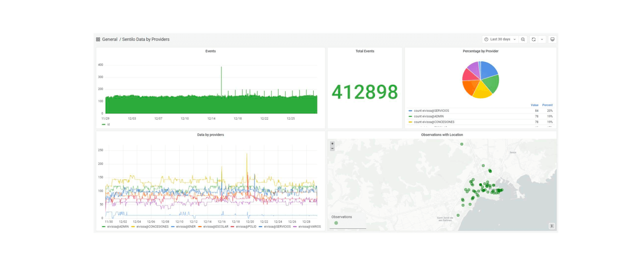This screenshot has height=266, width=644.
Task: Zoom in on the Observations map with plus
Action: (x=332, y=144)
